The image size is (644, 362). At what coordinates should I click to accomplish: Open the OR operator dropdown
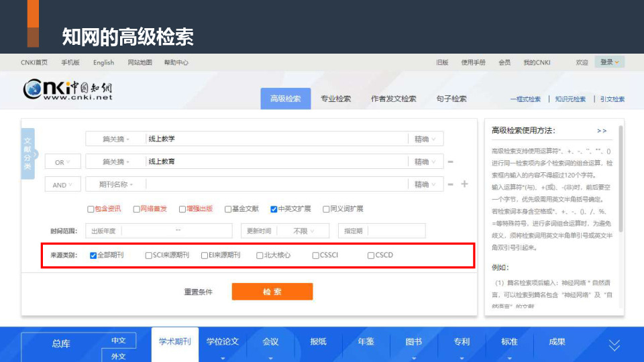[x=62, y=162]
